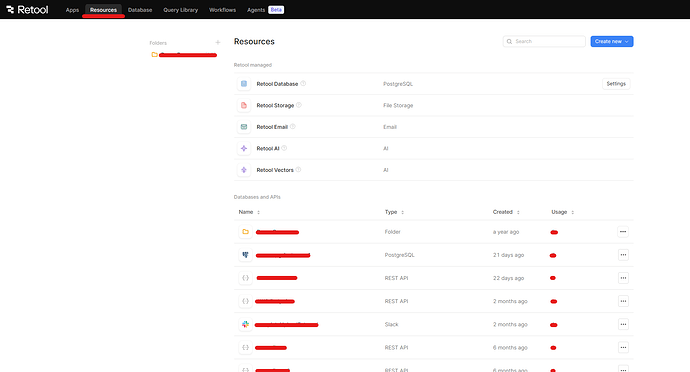Select 'a year ago' created cell
This screenshot has height=372, width=690.
(506, 232)
